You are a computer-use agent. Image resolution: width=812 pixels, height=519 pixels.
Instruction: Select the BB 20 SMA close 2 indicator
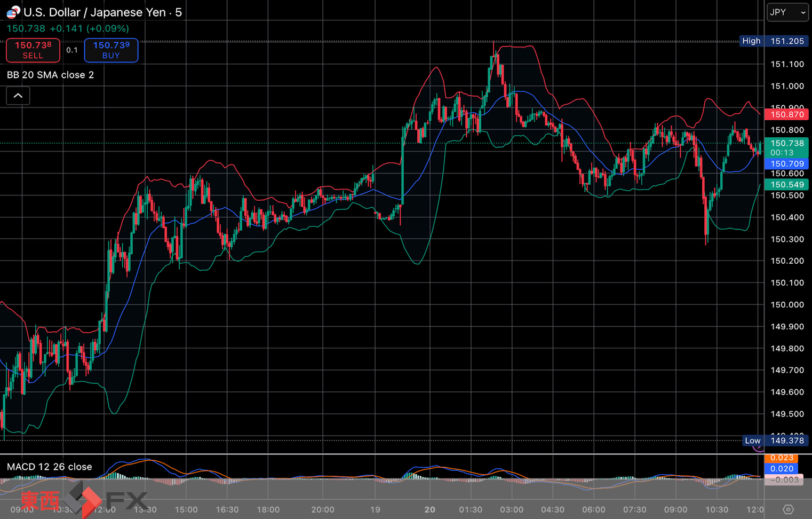coord(51,75)
